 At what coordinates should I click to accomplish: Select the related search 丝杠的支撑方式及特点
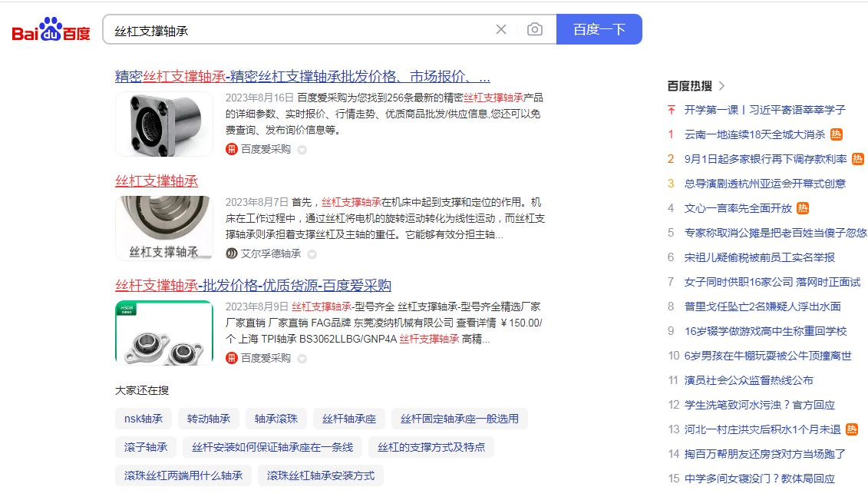[431, 447]
